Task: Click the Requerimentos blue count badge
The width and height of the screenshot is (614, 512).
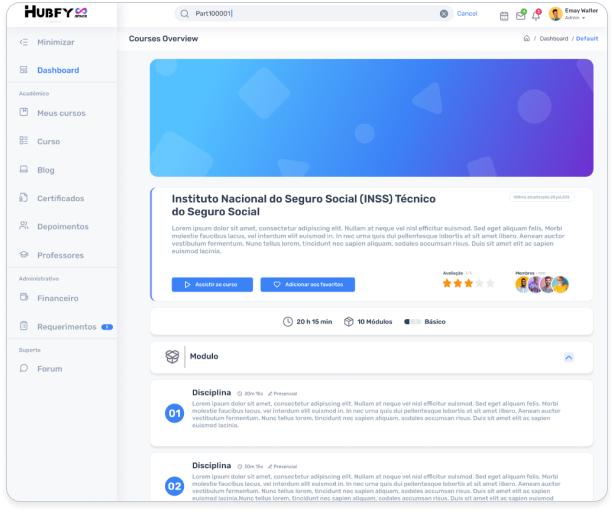Action: [107, 327]
